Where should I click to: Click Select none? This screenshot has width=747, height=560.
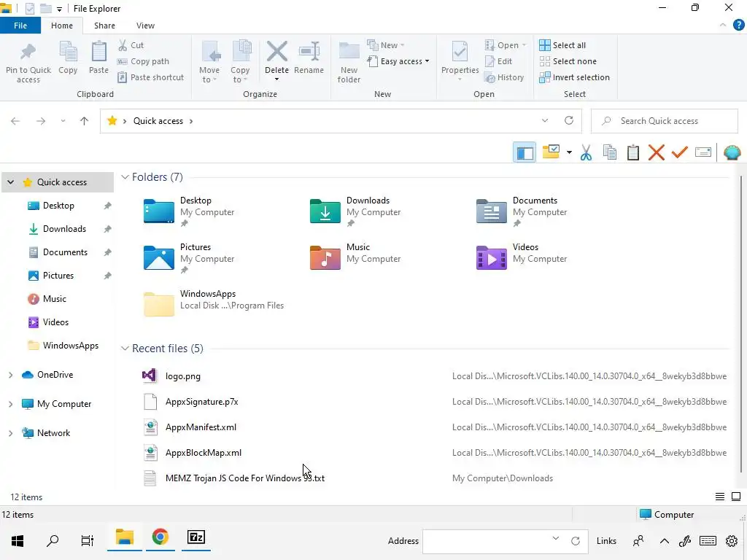[x=568, y=61]
